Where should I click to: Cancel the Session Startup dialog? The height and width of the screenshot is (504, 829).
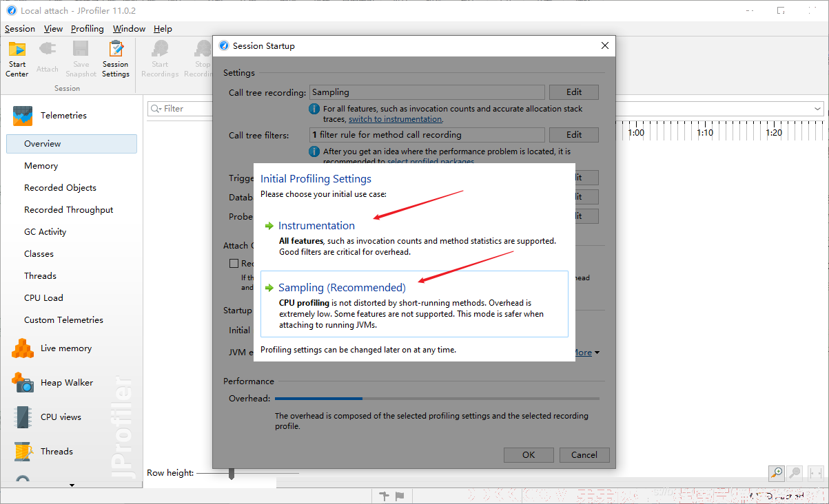[x=584, y=454]
